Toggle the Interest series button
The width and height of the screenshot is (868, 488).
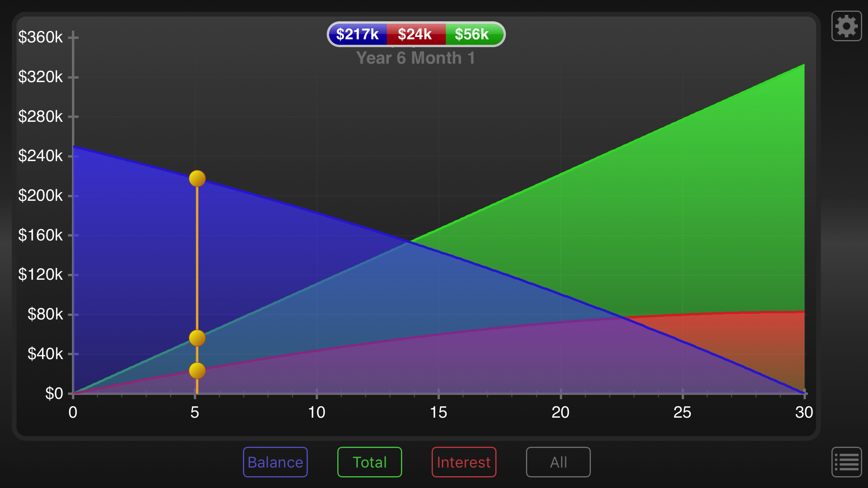[x=464, y=462]
